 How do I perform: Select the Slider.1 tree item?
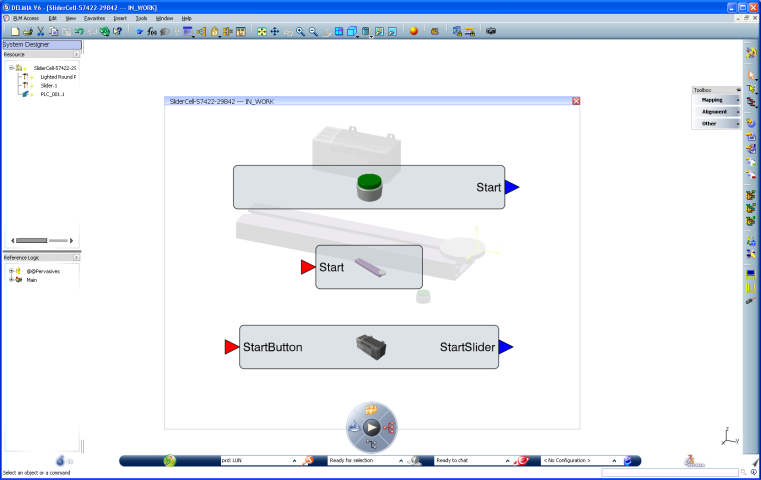click(x=48, y=86)
